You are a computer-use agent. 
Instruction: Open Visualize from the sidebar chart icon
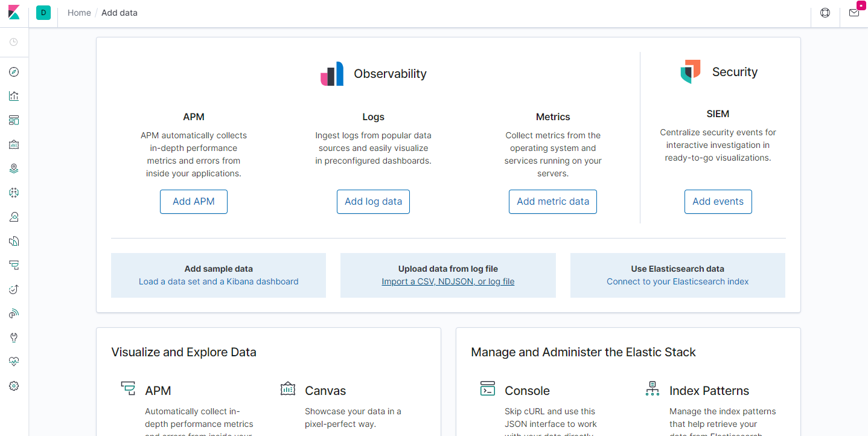coord(14,96)
